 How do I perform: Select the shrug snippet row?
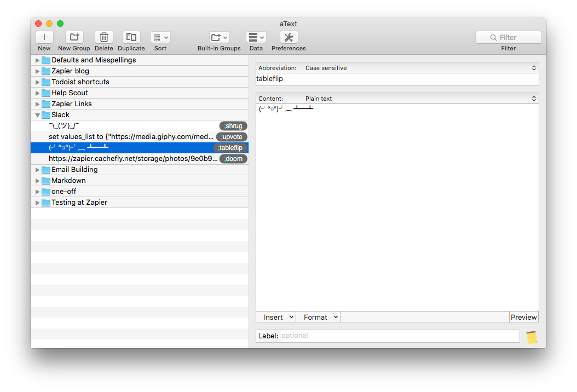tap(140, 126)
